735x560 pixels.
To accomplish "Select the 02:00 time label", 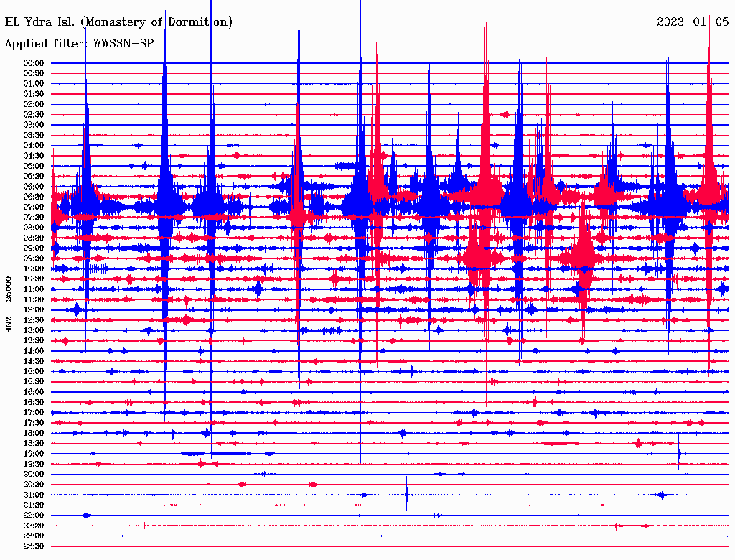I will pos(34,105).
